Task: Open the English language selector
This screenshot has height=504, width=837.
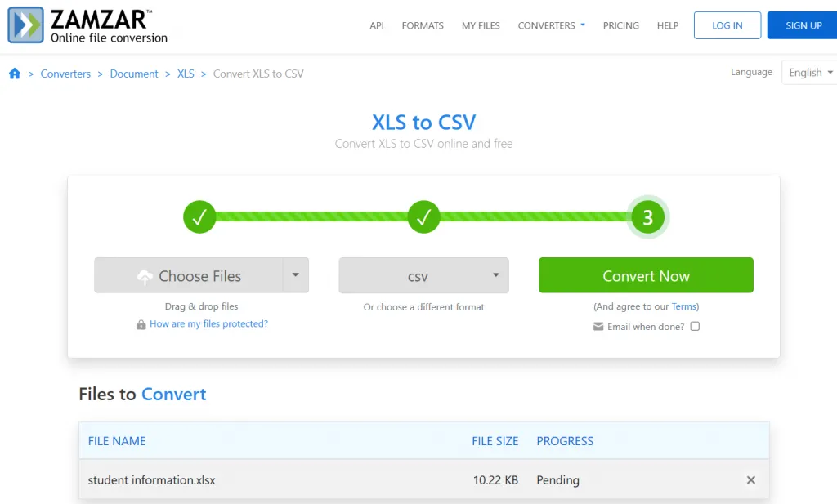Action: [x=809, y=72]
